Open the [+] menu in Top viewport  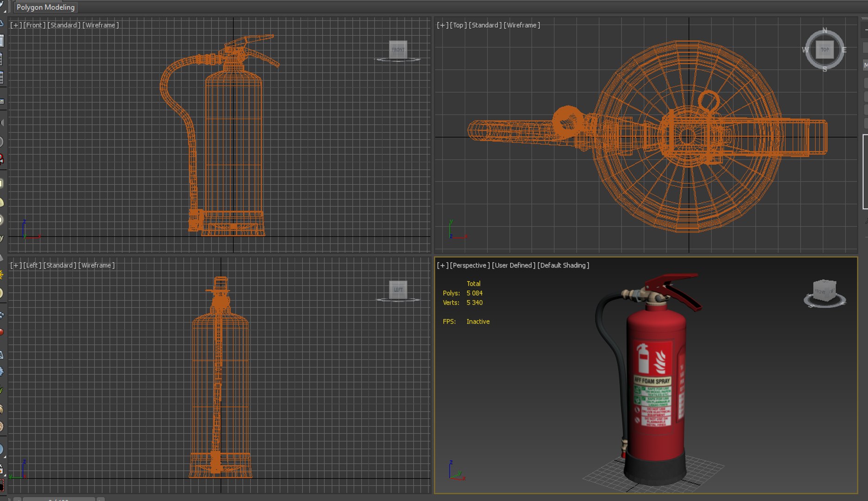442,25
